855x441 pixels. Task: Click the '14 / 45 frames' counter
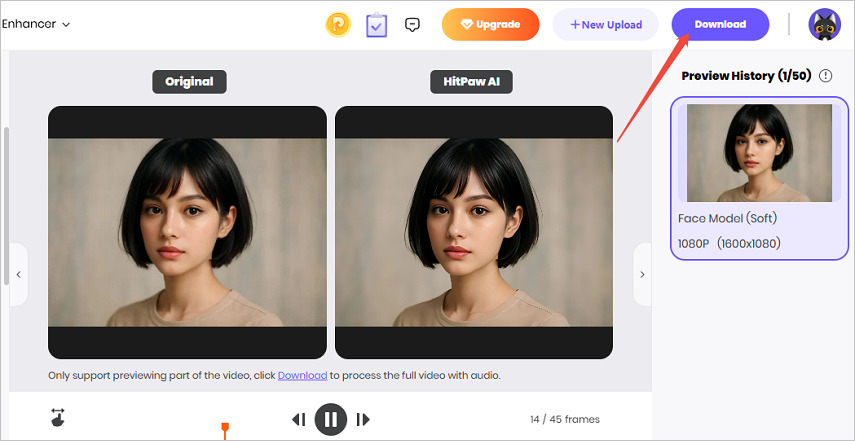[x=564, y=419]
